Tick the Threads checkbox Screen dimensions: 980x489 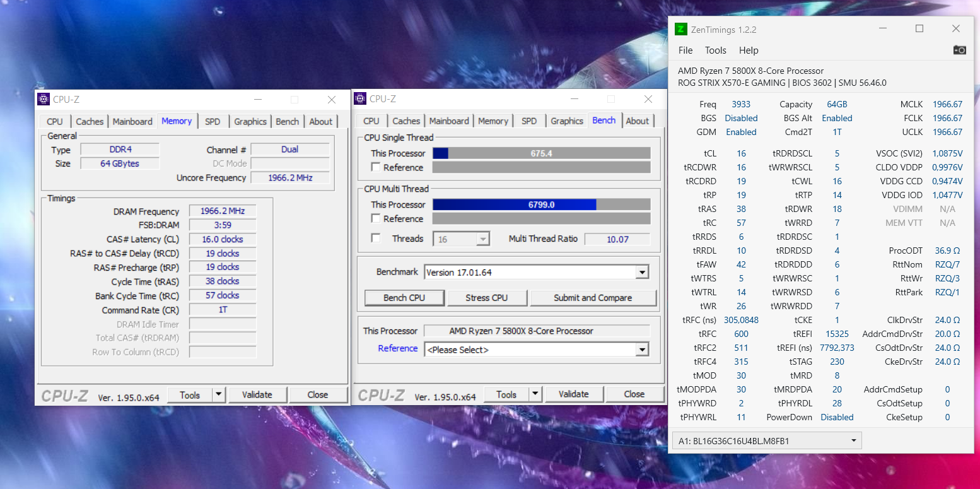click(376, 238)
